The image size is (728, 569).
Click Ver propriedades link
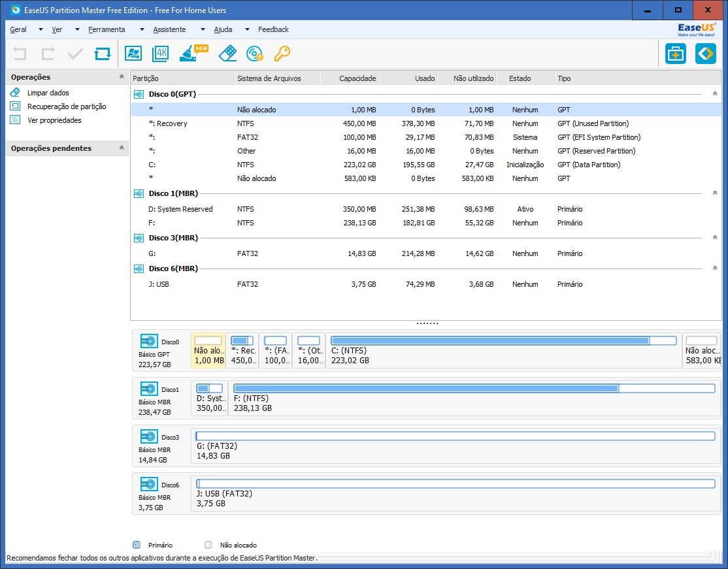pyautogui.click(x=54, y=120)
